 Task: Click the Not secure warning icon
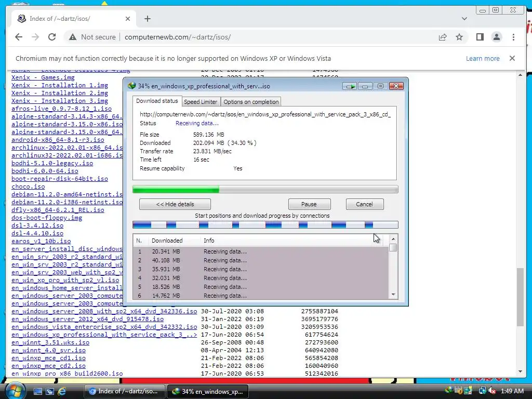[x=73, y=37]
